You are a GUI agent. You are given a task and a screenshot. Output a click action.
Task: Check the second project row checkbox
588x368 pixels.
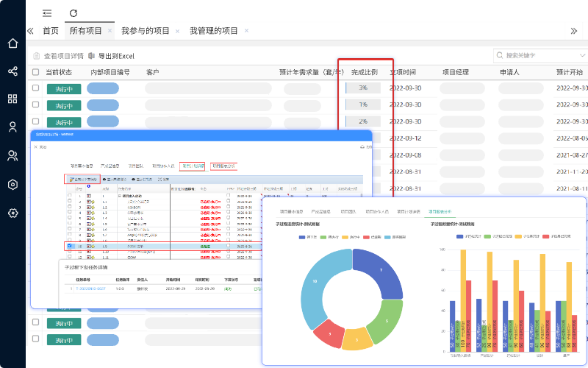coord(35,105)
